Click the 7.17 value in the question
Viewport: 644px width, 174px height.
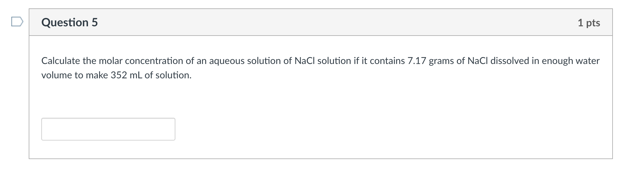point(417,61)
